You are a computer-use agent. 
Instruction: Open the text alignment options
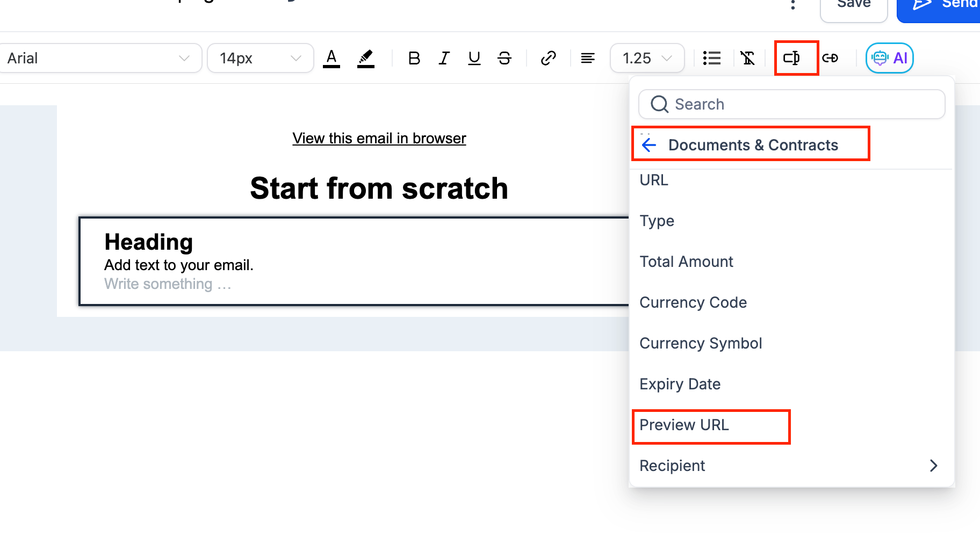(x=588, y=58)
